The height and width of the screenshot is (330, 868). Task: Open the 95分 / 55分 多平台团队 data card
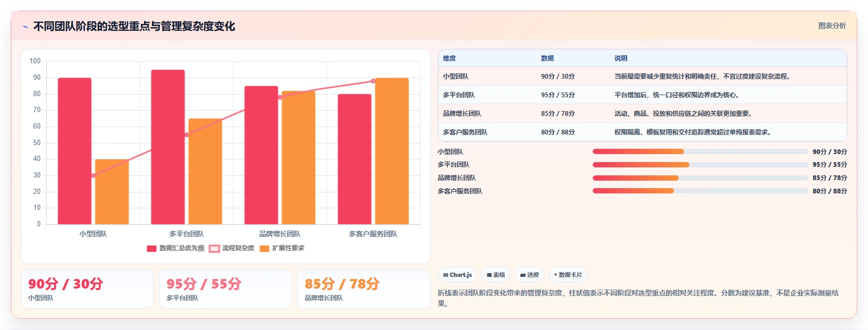click(225, 289)
